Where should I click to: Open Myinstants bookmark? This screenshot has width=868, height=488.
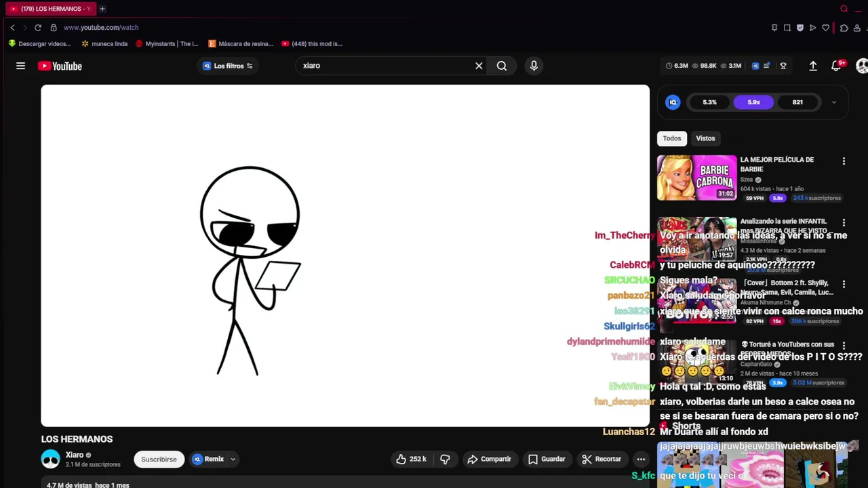(x=167, y=44)
